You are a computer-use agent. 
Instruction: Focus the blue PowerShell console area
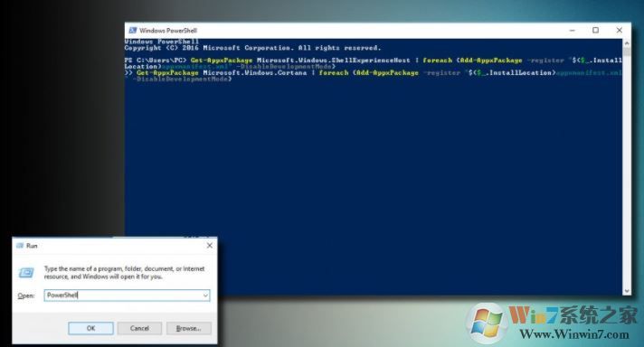[374, 184]
